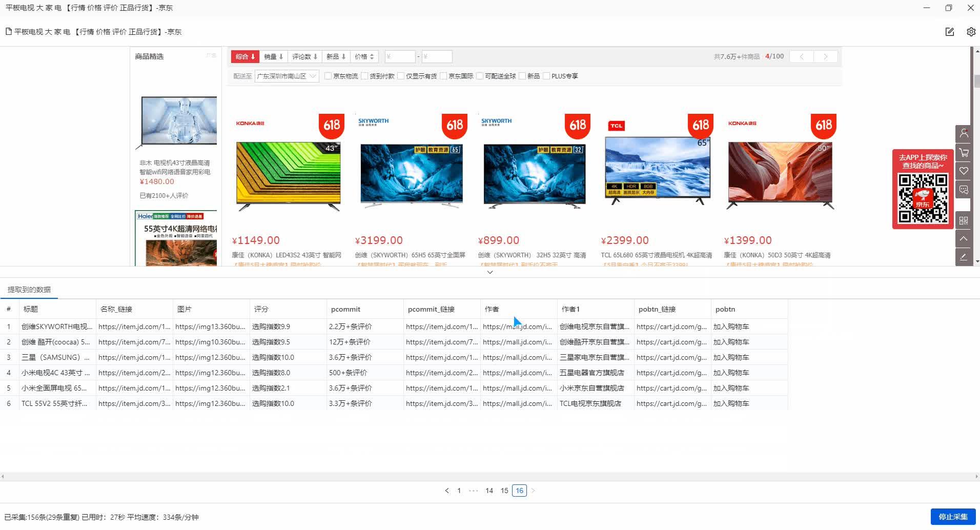Image resolution: width=980 pixels, height=530 pixels.
Task: Click page document icon beside title
Action: [8, 32]
